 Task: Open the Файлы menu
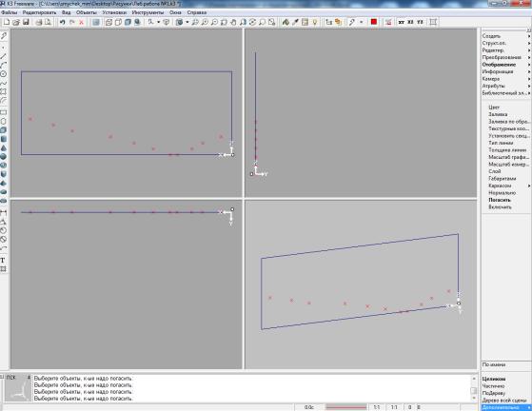pyautogui.click(x=10, y=12)
